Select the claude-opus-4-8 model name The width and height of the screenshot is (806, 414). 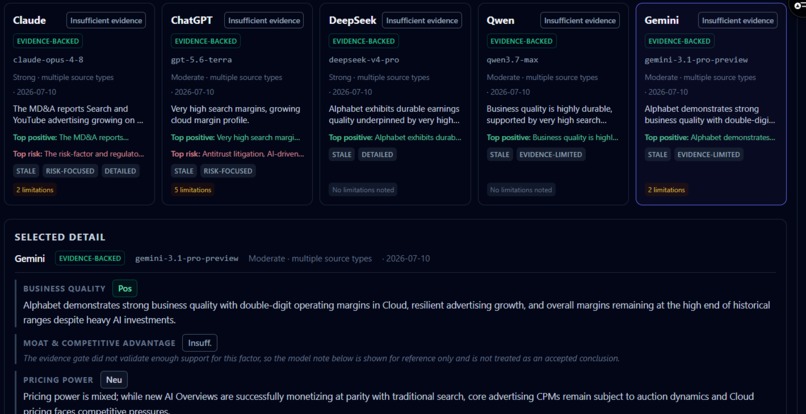point(48,60)
